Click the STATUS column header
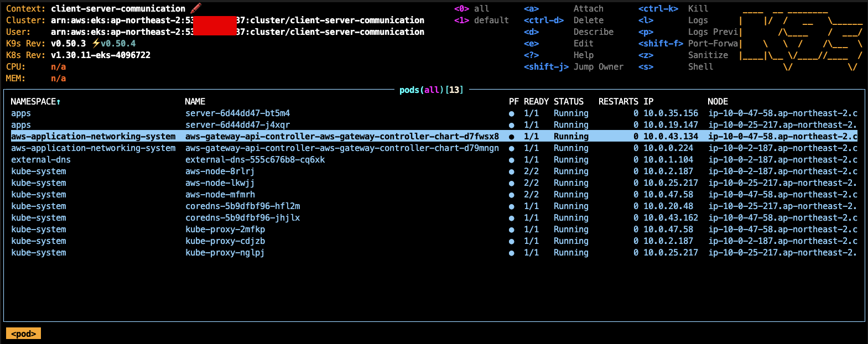 coord(569,102)
